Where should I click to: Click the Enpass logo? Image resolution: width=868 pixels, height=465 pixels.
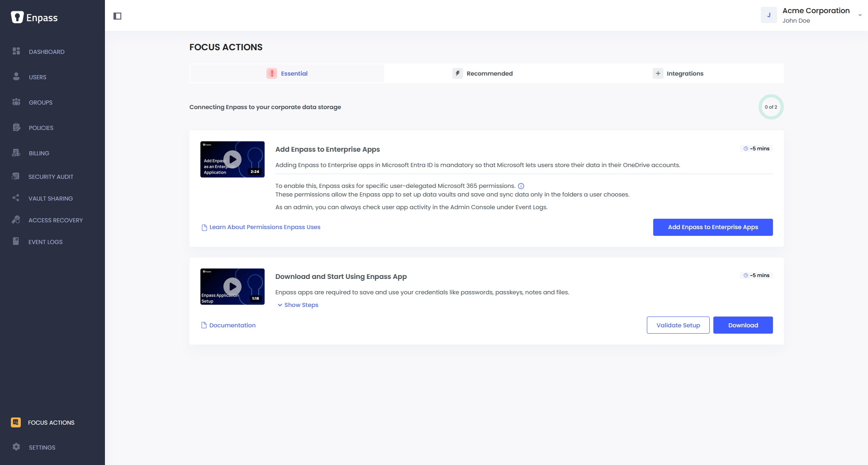click(x=34, y=18)
